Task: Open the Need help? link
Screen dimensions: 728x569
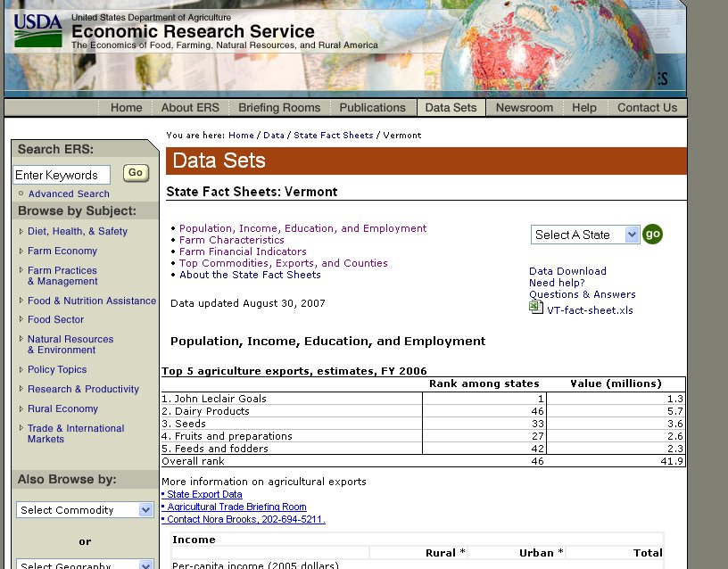Action: (557, 283)
